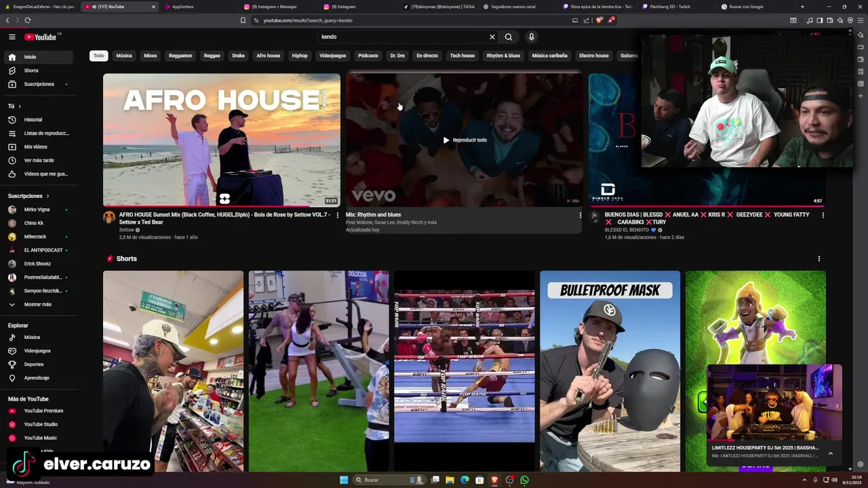The width and height of the screenshot is (868, 488).
Task: Clear the search box with the X
Action: (492, 37)
